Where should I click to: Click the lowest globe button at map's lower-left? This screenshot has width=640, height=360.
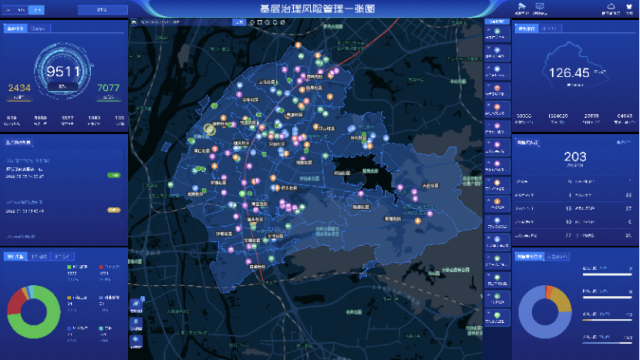(136, 341)
